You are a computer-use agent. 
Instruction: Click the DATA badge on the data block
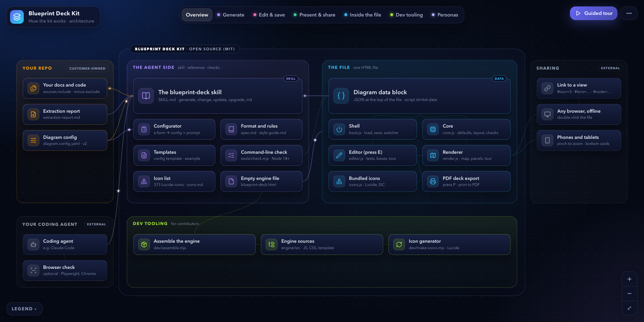click(x=499, y=78)
